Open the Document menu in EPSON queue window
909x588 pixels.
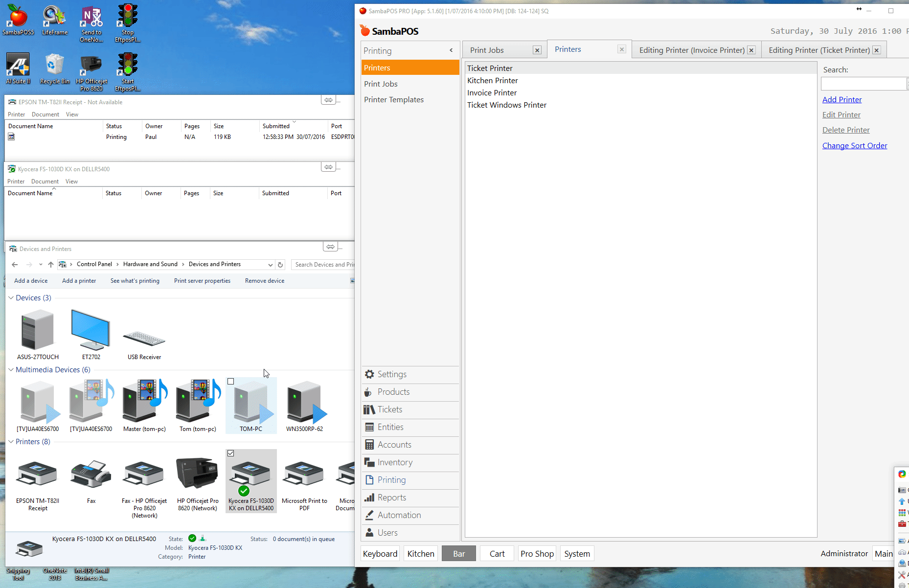(x=45, y=114)
